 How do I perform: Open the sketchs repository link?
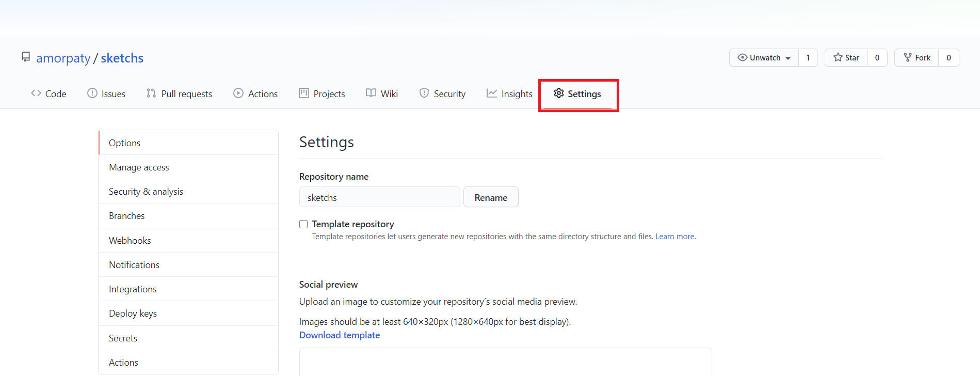coord(122,58)
